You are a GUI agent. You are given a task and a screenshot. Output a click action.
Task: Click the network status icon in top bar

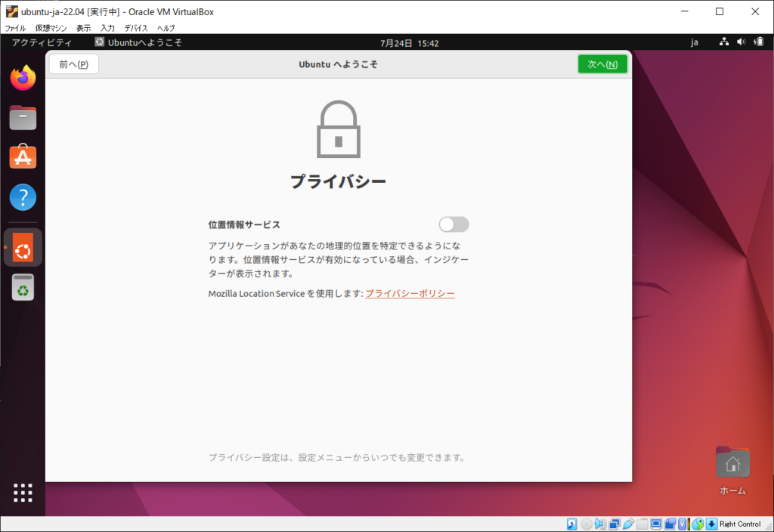point(723,42)
